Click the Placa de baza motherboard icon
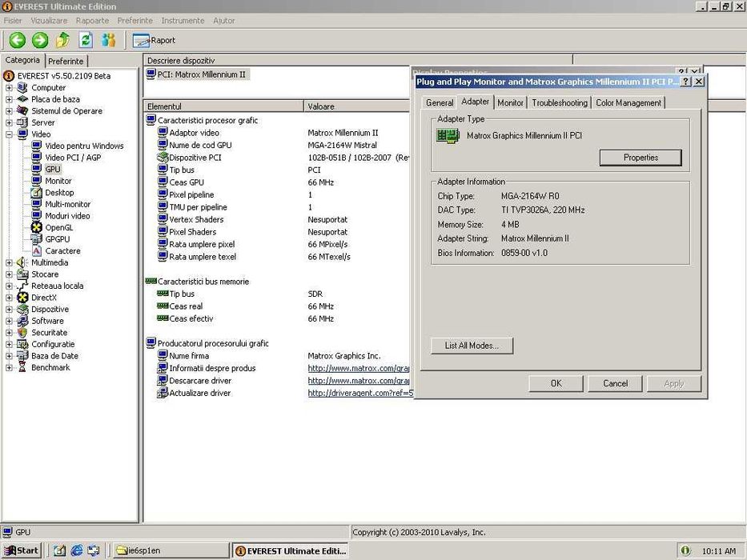Image resolution: width=747 pixels, height=560 pixels. pos(22,99)
